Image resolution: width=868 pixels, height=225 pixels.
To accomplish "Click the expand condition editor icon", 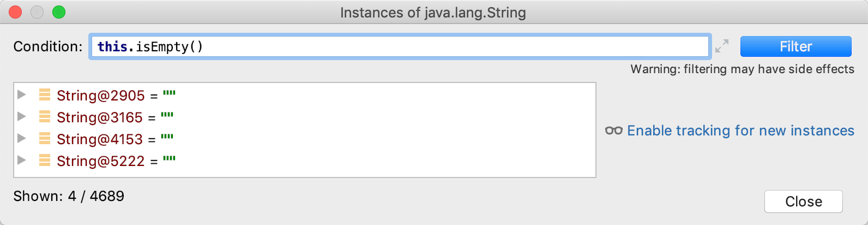I will pyautogui.click(x=722, y=46).
